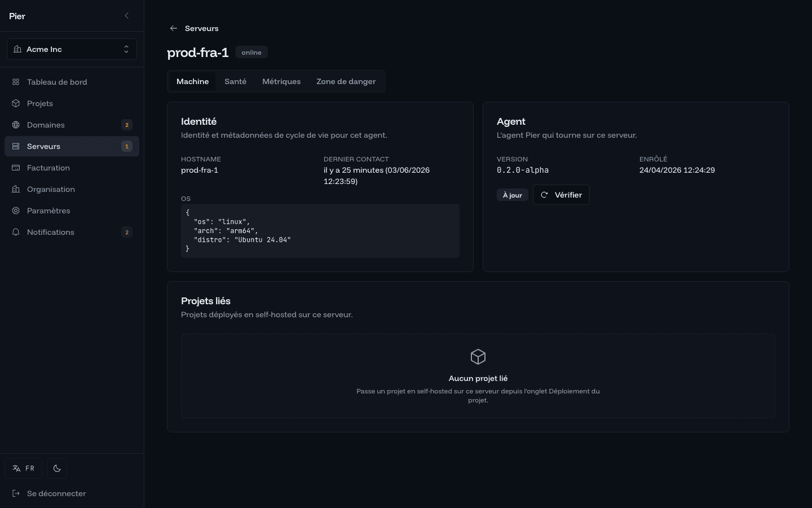Click the prod-fra-1 page title
This screenshot has height=508, width=812.
(x=198, y=52)
